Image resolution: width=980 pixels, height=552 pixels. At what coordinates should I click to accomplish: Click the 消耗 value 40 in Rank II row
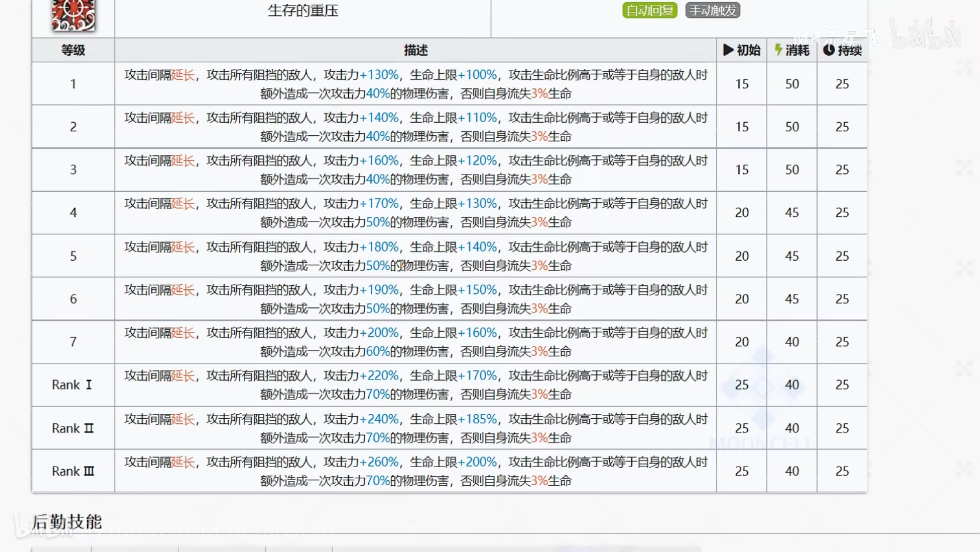[792, 428]
